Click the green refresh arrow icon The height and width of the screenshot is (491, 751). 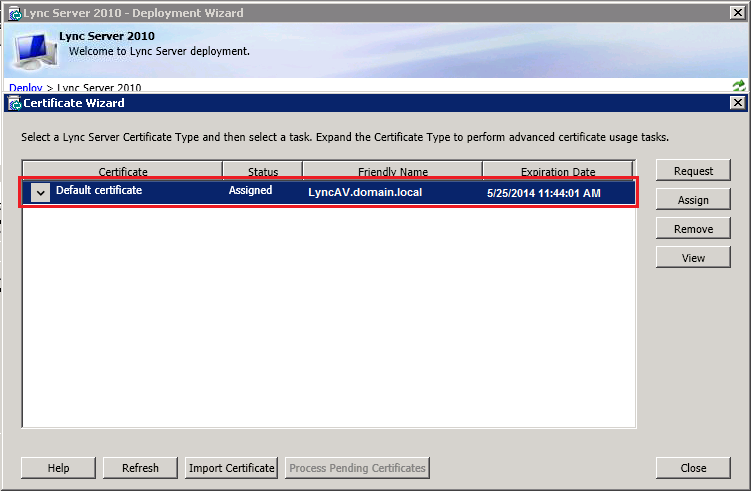point(739,86)
